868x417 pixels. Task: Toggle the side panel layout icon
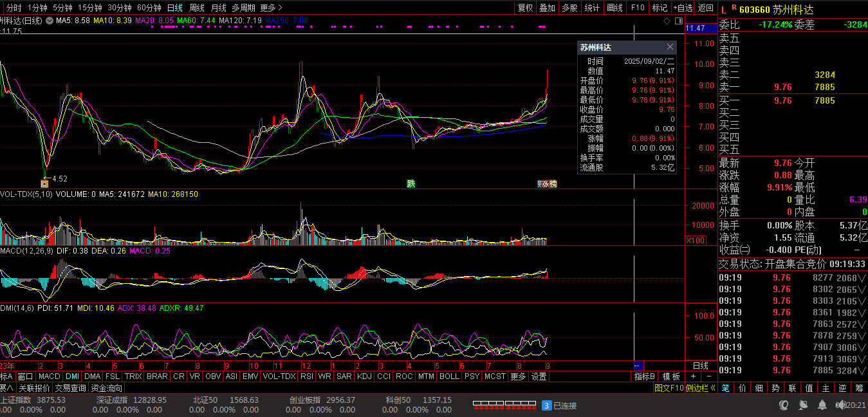click(x=679, y=21)
